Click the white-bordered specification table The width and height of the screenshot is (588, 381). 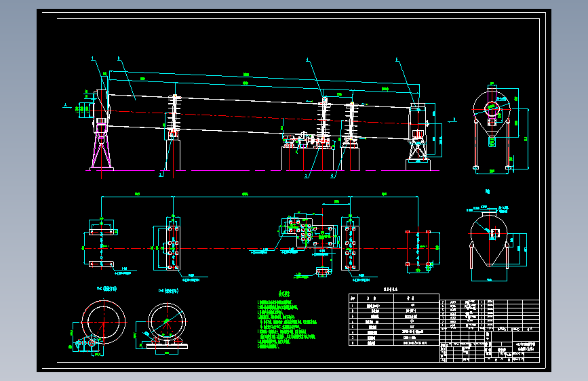[x=394, y=319]
